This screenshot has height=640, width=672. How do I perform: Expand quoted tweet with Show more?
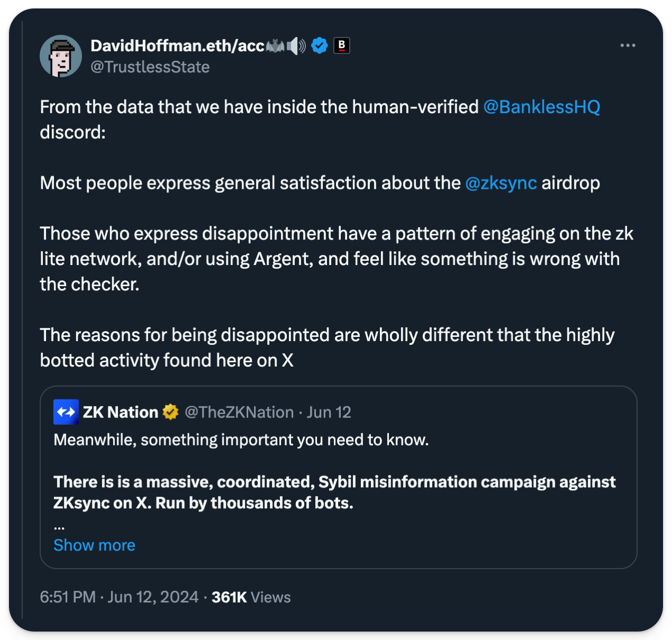[x=94, y=545]
